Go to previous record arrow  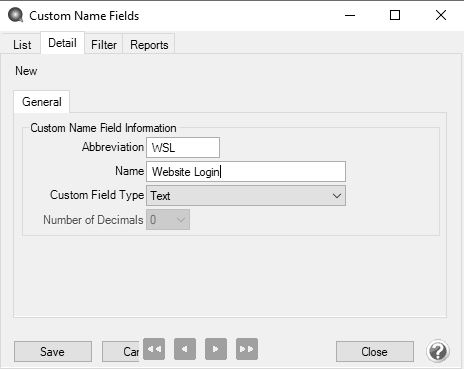coord(185,349)
